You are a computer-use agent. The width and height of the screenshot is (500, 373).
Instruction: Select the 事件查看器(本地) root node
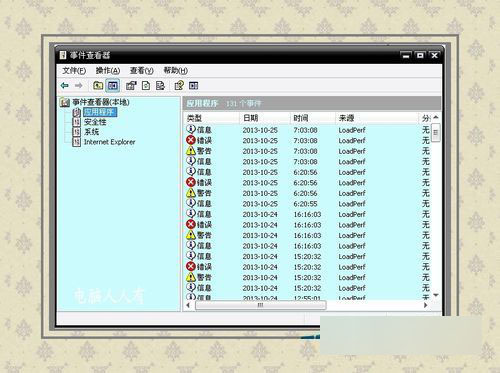pyautogui.click(x=101, y=102)
